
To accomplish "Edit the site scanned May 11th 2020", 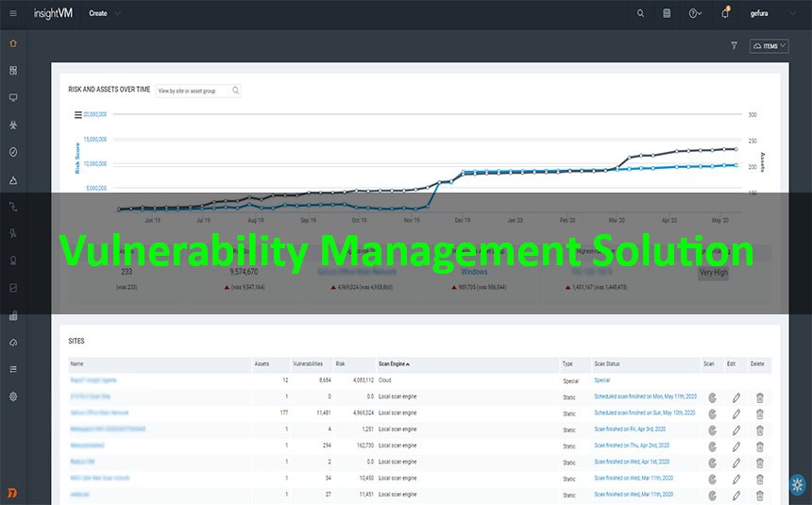I will [x=736, y=397].
